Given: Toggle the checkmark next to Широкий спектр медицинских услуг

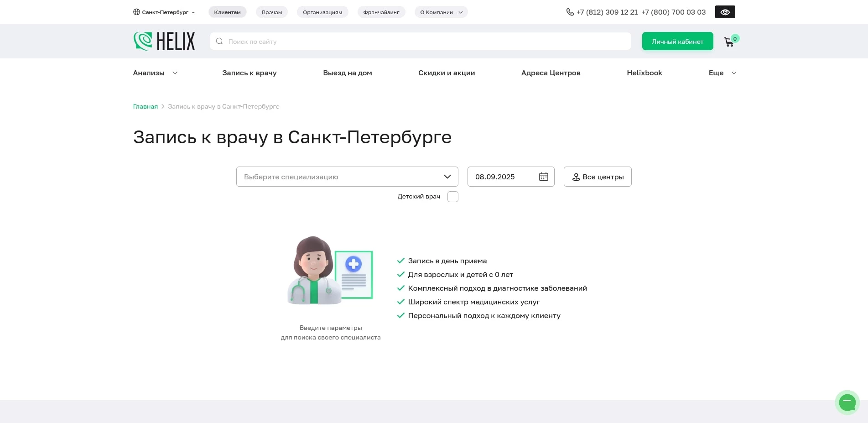Looking at the screenshot, I should [x=400, y=302].
